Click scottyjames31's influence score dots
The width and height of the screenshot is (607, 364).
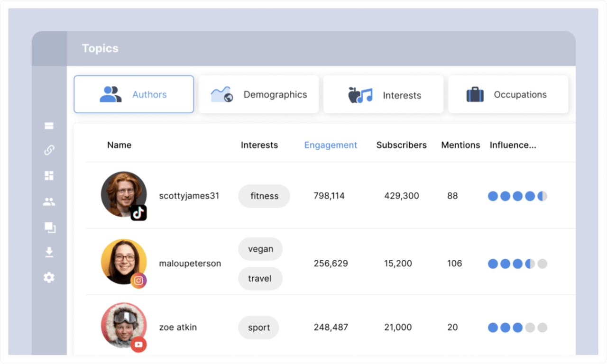click(x=517, y=196)
